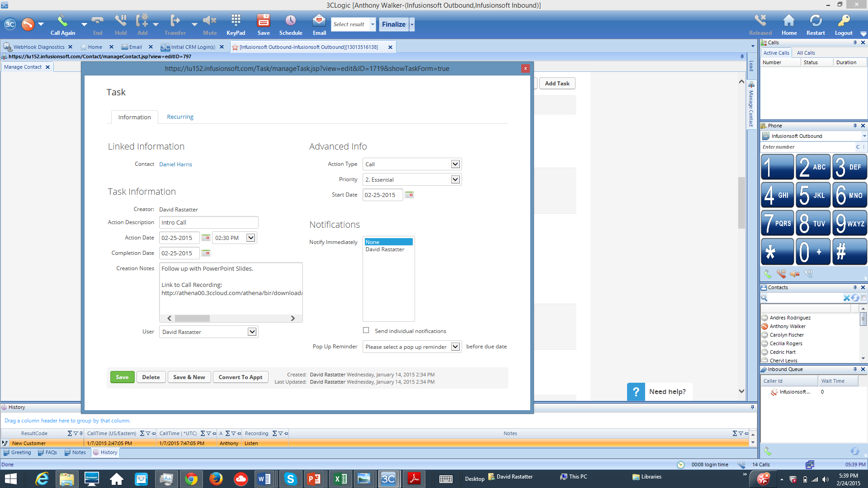
Task: Switch to the All Calls tab
Action: point(806,53)
